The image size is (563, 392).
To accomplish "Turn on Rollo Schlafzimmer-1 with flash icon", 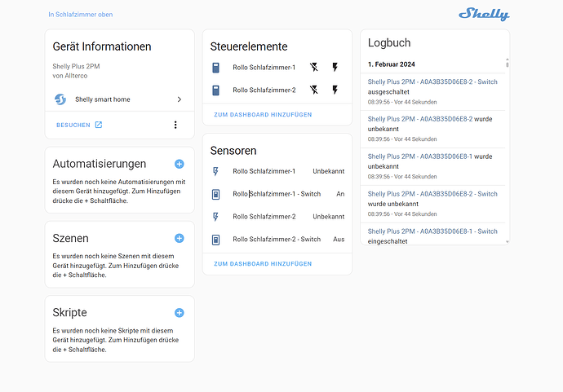I will 335,67.
